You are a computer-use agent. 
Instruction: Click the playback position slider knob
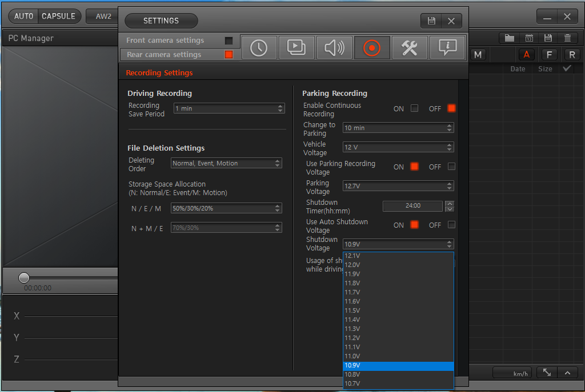tap(24, 278)
